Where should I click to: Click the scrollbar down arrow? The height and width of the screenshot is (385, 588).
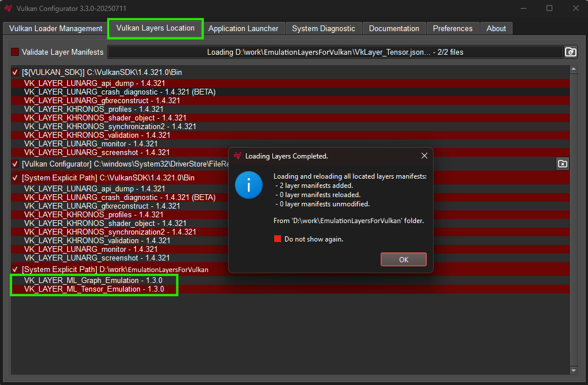click(574, 371)
